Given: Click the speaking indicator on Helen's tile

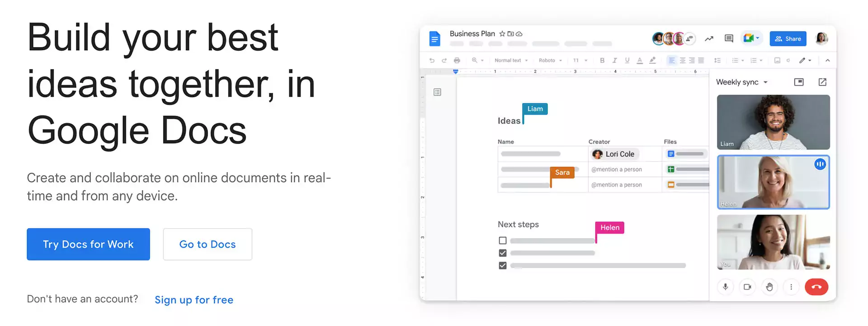Looking at the screenshot, I should pyautogui.click(x=820, y=164).
